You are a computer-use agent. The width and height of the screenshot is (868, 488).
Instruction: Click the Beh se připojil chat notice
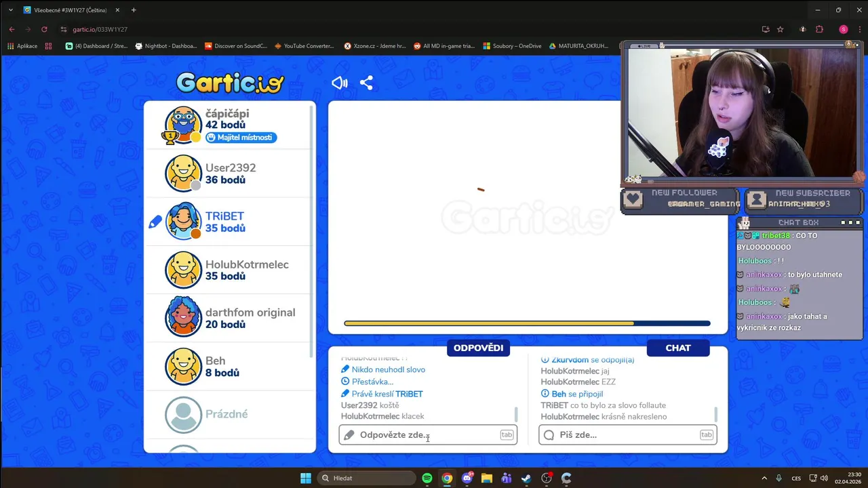click(572, 394)
